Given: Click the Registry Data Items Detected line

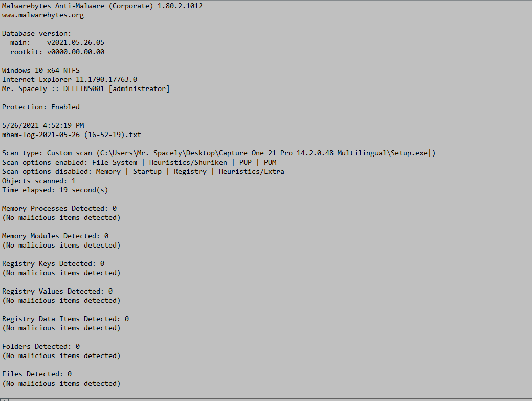Looking at the screenshot, I should [x=65, y=319].
